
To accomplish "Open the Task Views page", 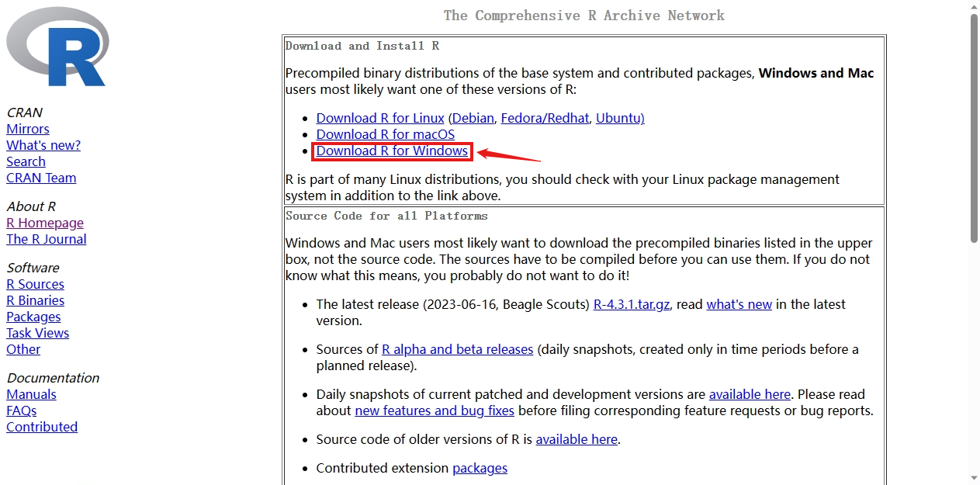I will pyautogui.click(x=37, y=333).
